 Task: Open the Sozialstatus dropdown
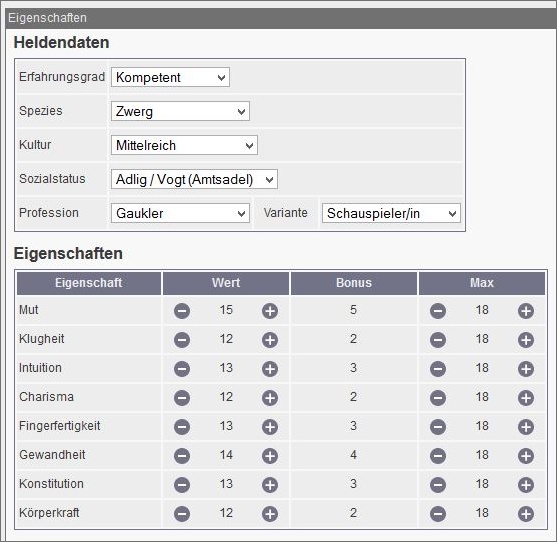194,179
